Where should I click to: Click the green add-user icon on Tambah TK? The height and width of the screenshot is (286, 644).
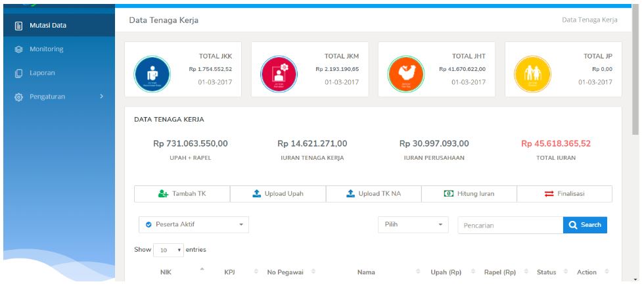click(x=164, y=193)
